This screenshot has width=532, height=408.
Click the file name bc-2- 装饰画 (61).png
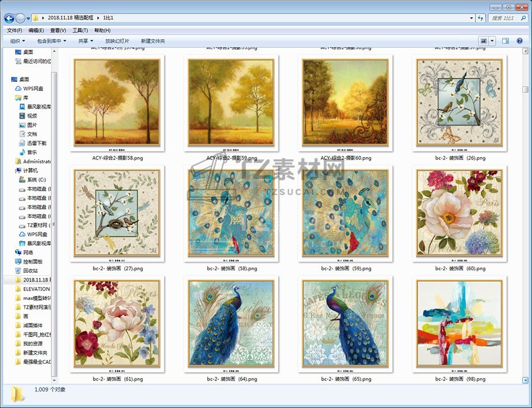tap(118, 379)
